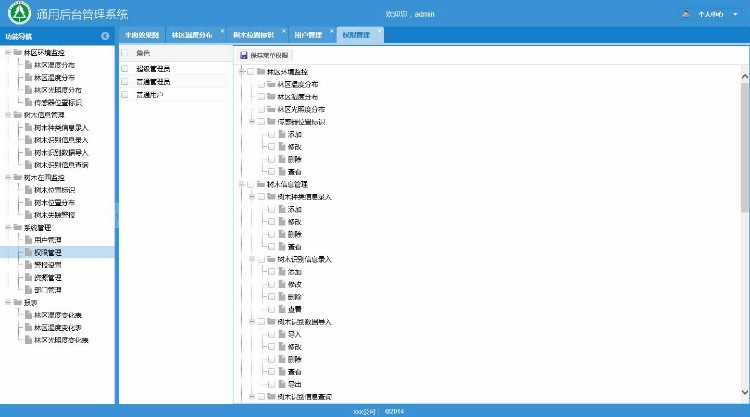750x417 pixels.
Task: Tick the 超级管理员 role checkbox
Action: click(x=125, y=68)
